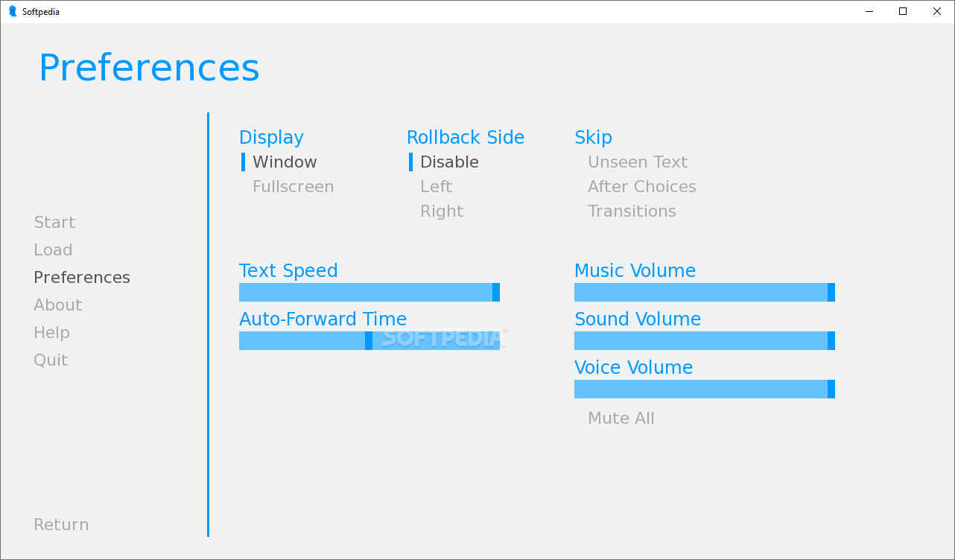This screenshot has height=560, width=955.
Task: Toggle the Mute All option
Action: tap(621, 418)
